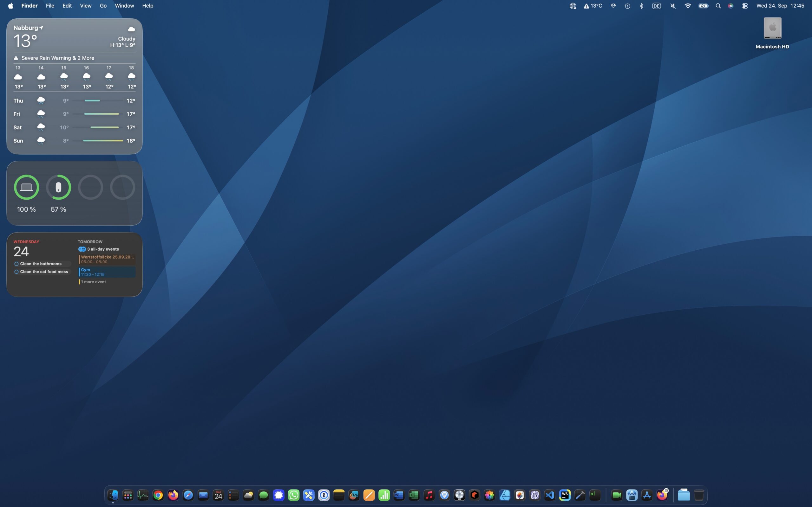Open Signal messenger in the Dock
Image resolution: width=812 pixels, height=507 pixels.
click(x=278, y=495)
